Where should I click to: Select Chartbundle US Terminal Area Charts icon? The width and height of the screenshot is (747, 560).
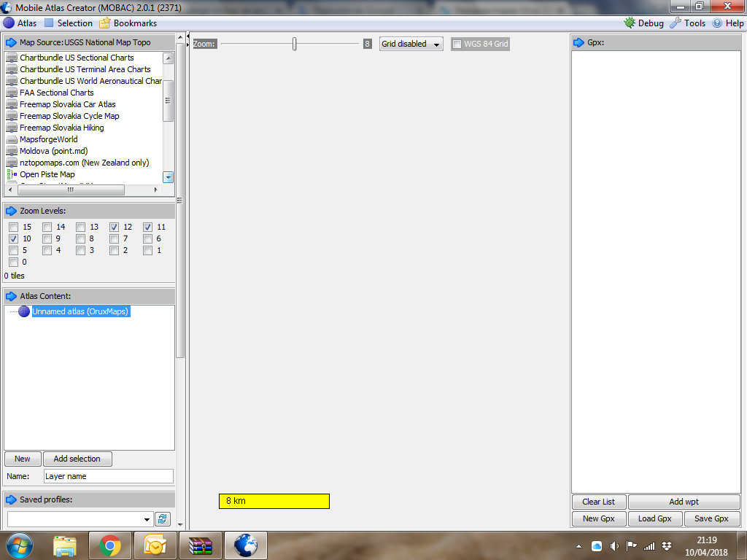12,69
